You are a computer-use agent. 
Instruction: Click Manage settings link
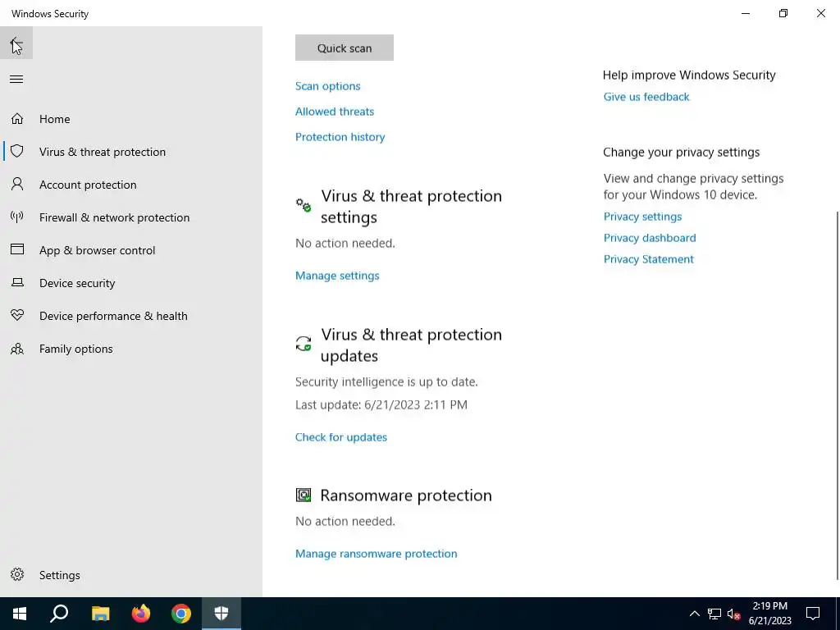[337, 276]
